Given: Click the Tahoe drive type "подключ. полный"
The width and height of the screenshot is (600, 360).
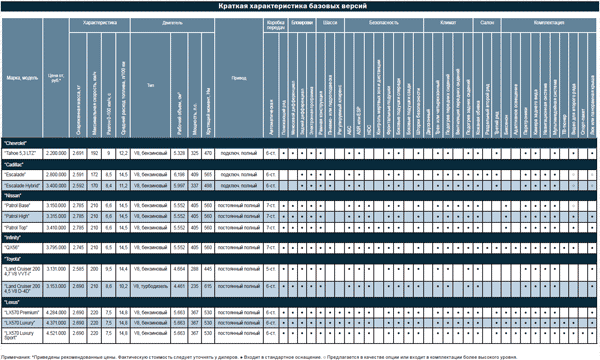Looking at the screenshot, I should [239, 153].
